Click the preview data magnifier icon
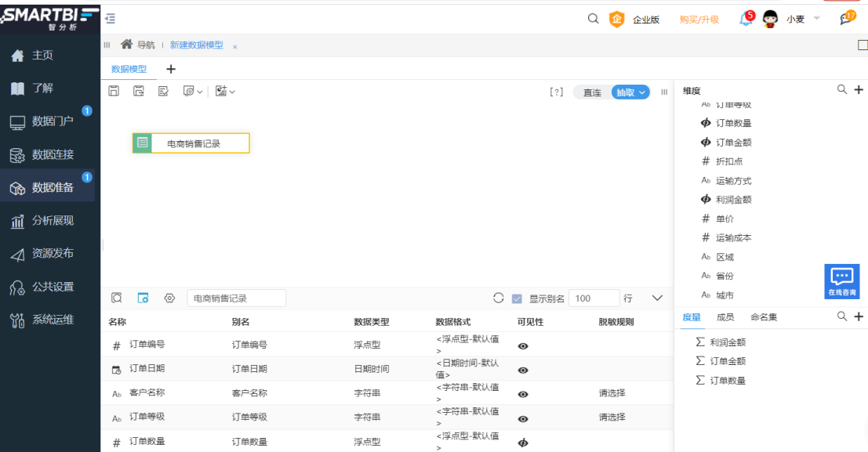The image size is (868, 452). tap(117, 298)
